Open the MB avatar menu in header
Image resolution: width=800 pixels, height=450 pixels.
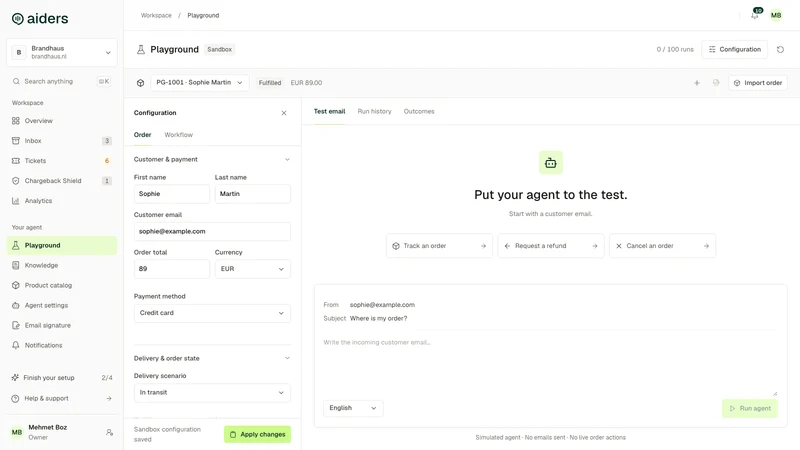pyautogui.click(x=776, y=15)
